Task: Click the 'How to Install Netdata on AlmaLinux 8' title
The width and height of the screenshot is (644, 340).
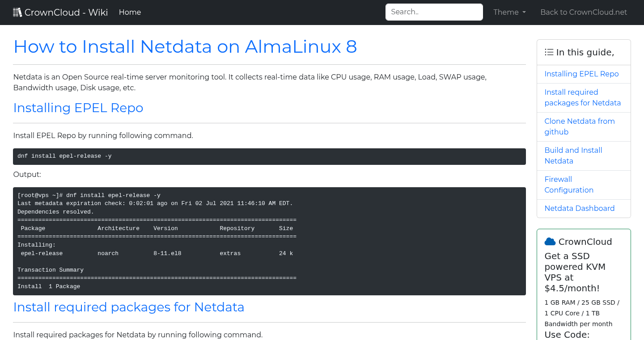Action: coord(185,46)
